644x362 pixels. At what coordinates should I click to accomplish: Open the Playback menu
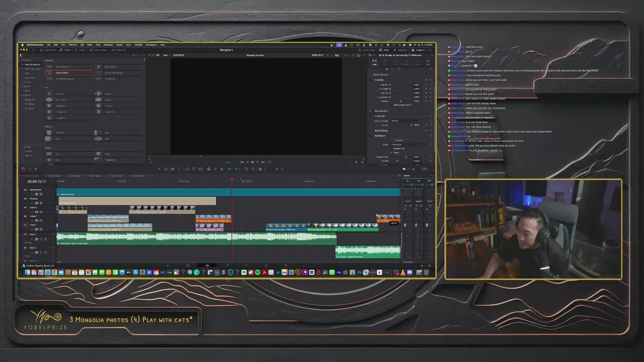pos(108,45)
